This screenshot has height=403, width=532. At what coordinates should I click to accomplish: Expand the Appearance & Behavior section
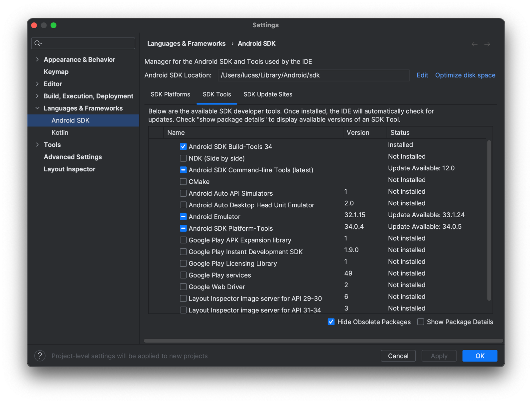(37, 59)
